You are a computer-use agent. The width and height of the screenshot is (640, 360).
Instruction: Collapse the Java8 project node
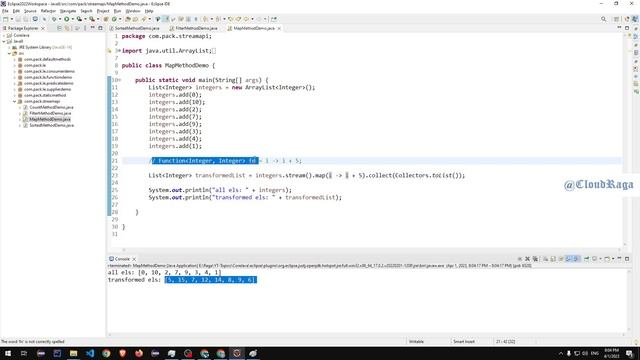coord(4,41)
